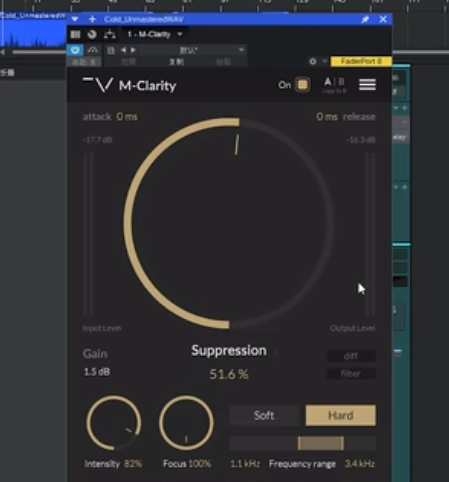
Task: Open the '1 - M-Clarity' plugin selector dropdown
Action: pyautogui.click(x=155, y=34)
